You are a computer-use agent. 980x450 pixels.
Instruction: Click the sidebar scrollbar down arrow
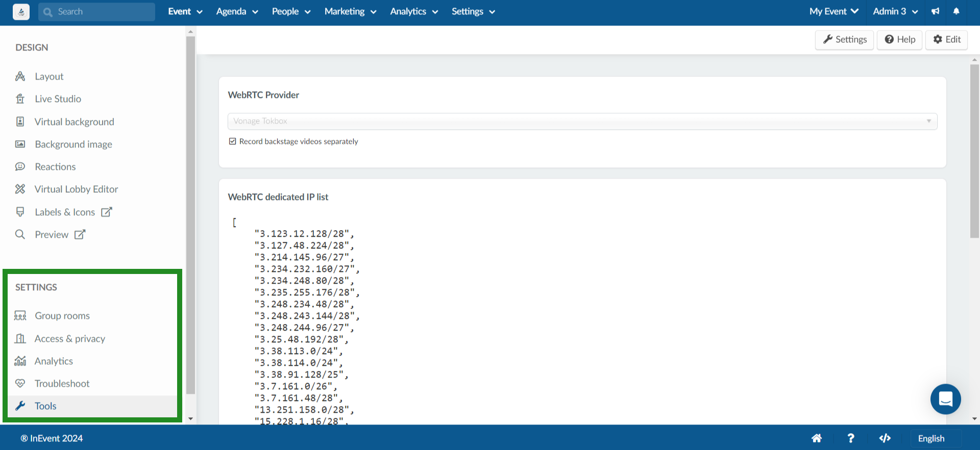click(190, 419)
